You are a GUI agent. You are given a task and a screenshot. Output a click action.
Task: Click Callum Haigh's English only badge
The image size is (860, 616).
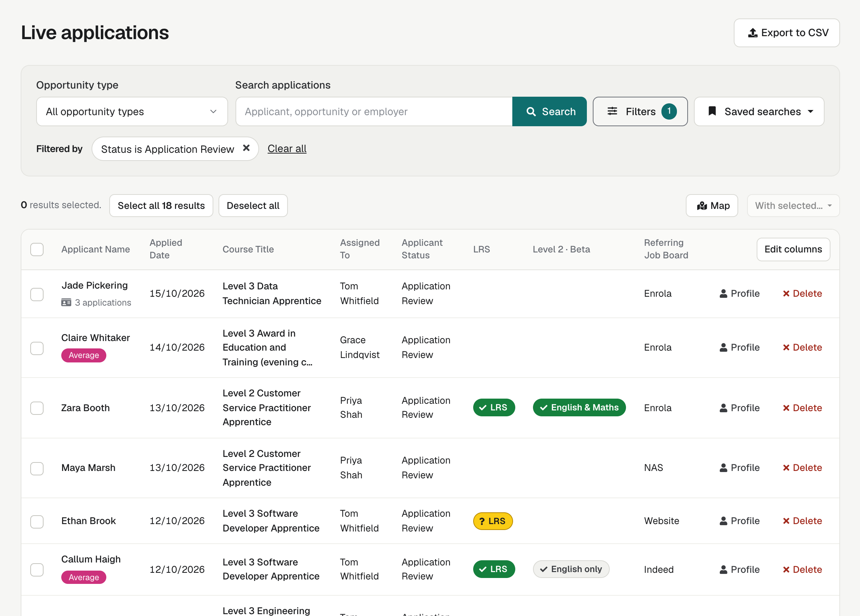click(571, 569)
